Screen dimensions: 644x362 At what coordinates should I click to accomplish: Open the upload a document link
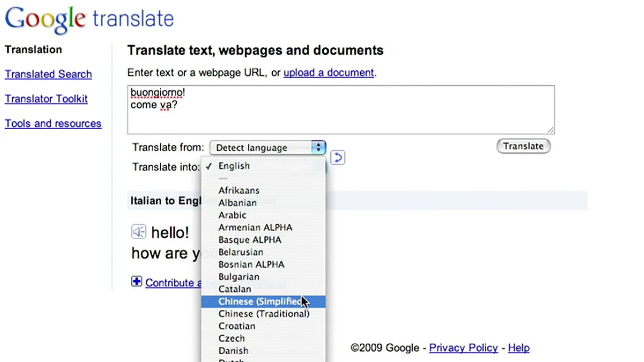coord(329,73)
